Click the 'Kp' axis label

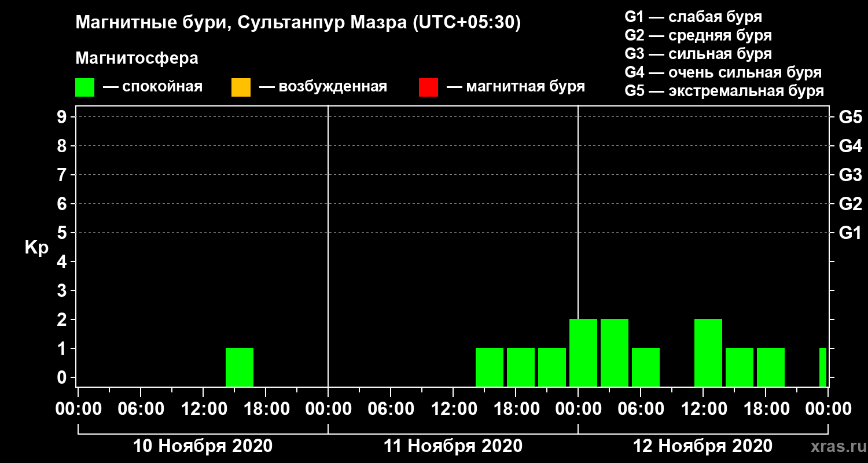[36, 248]
